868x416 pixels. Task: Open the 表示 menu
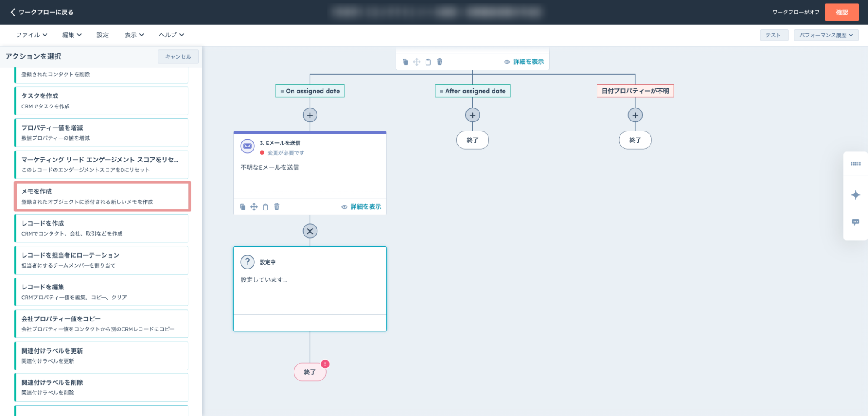pos(134,35)
